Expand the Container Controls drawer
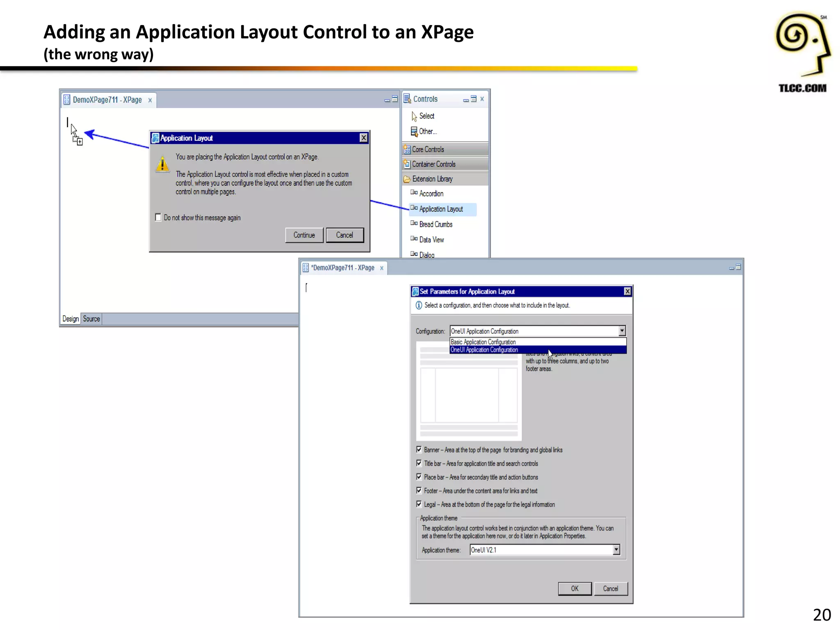840x630 pixels. coord(445,164)
